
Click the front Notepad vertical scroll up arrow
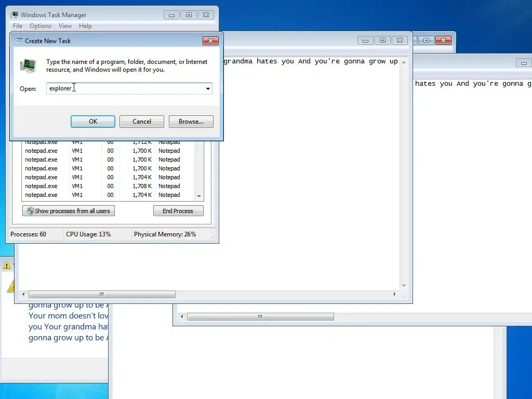click(x=404, y=62)
